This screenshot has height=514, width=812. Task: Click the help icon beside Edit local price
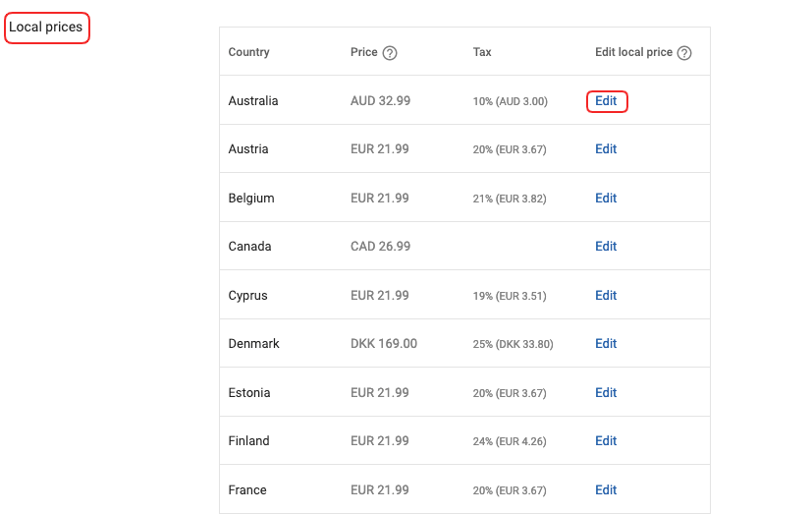pos(684,53)
